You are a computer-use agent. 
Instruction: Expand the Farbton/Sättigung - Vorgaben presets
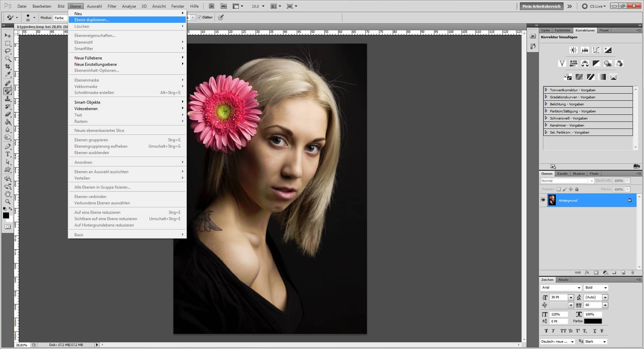click(547, 111)
